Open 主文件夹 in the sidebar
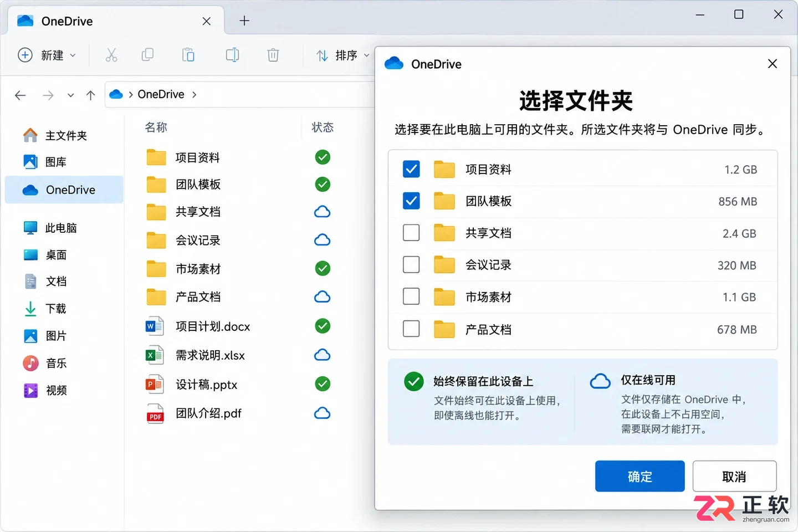Viewport: 798px width, 532px height. [x=64, y=135]
